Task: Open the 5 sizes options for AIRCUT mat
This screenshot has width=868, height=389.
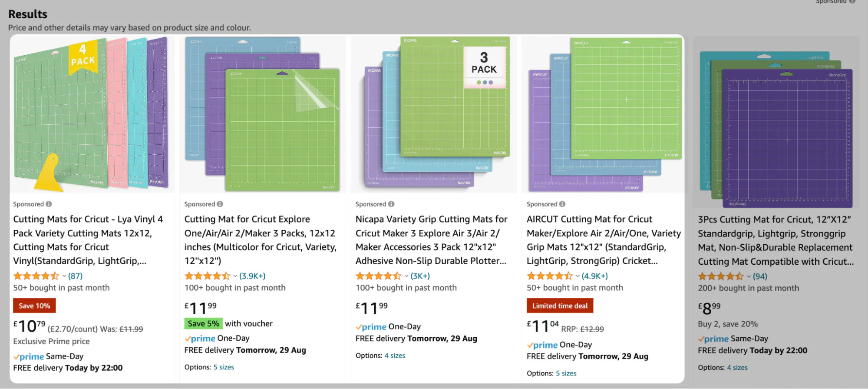Action: [566, 373]
